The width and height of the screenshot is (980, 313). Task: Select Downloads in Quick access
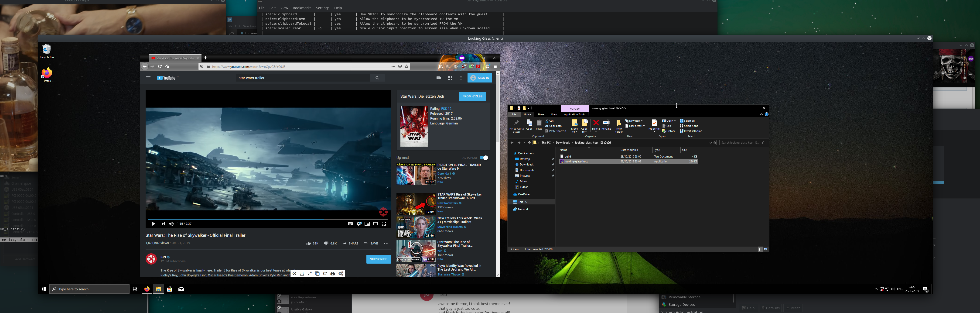(x=526, y=165)
